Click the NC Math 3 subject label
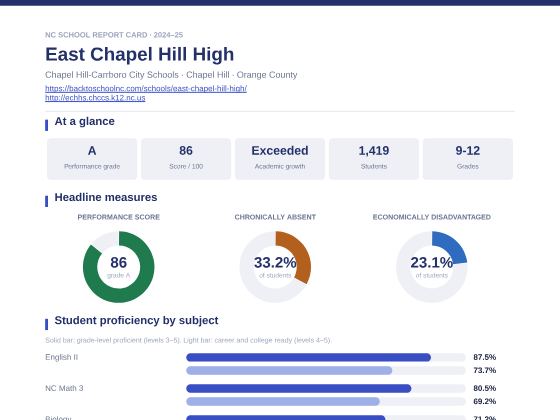The width and height of the screenshot is (560, 420). 64,388
